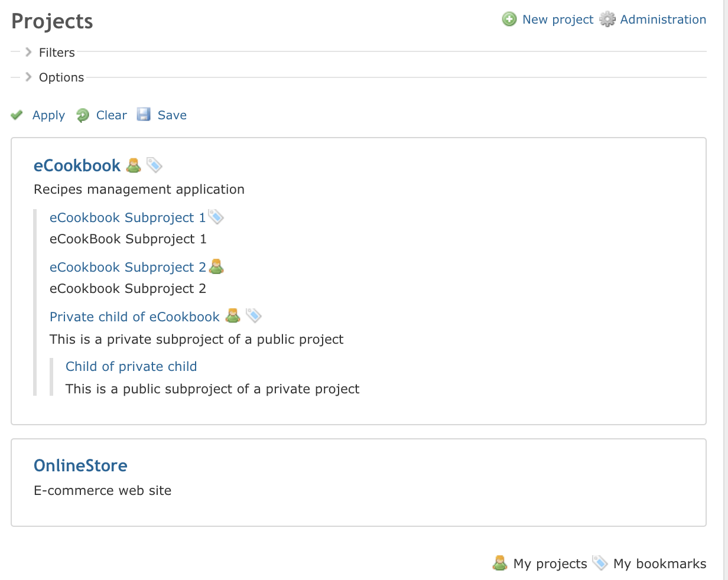Viewport: 728px width, 580px height.
Task: Click bookmark tag icon beside Private child of eCookbook
Action: [253, 316]
